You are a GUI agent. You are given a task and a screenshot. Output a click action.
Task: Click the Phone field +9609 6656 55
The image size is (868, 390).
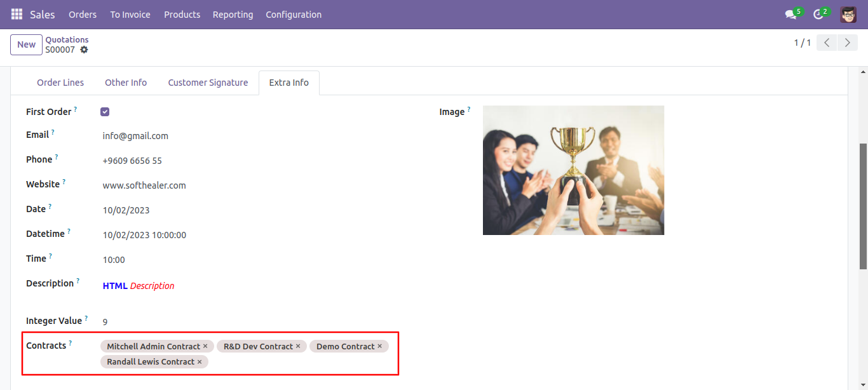132,161
